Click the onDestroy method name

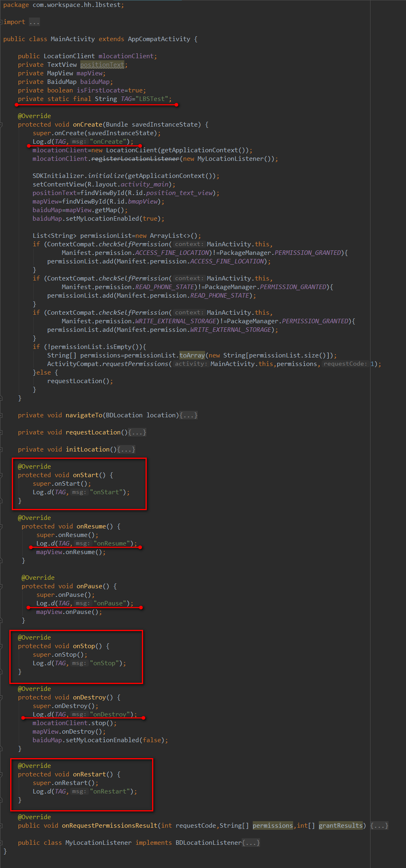tap(89, 697)
